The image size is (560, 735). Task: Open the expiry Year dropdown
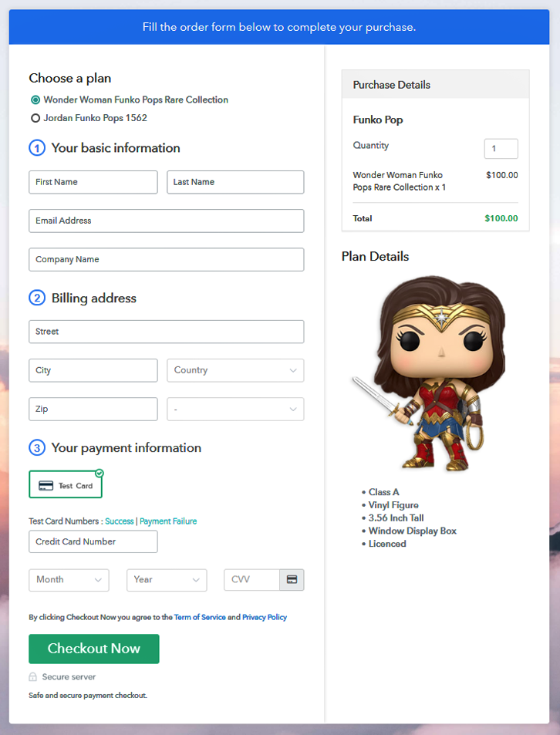point(167,580)
